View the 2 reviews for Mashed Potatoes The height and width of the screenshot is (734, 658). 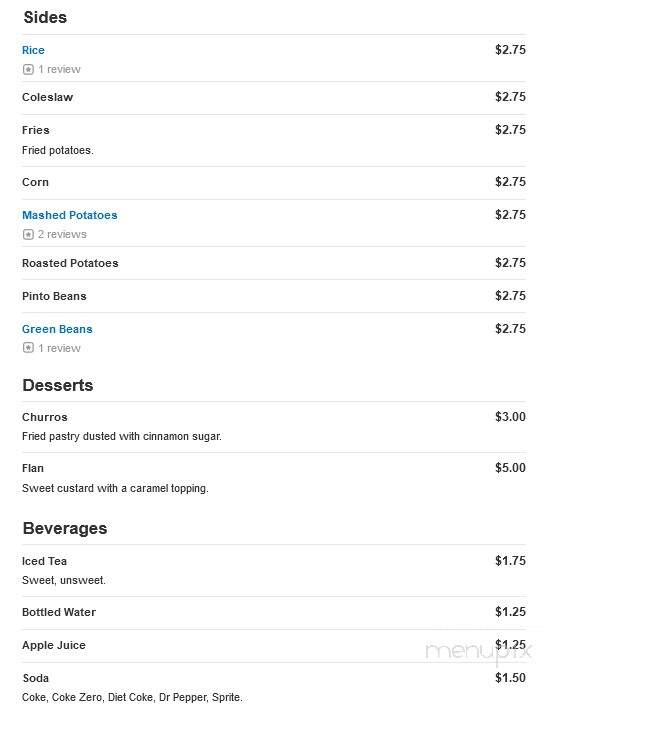click(62, 234)
